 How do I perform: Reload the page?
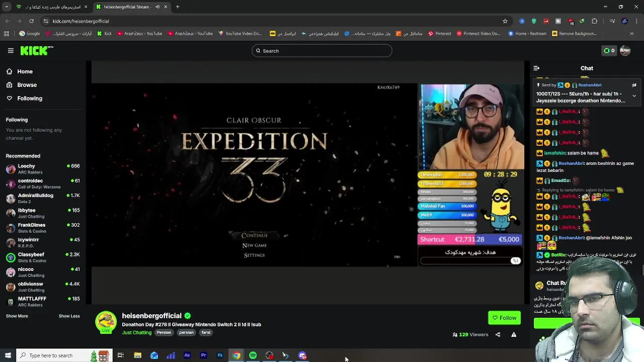[31, 21]
